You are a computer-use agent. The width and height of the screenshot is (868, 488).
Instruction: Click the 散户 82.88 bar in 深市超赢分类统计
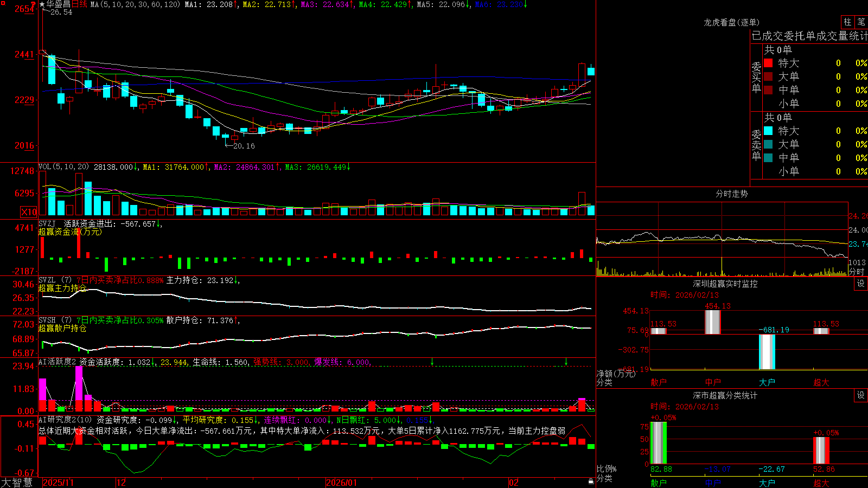click(659, 442)
